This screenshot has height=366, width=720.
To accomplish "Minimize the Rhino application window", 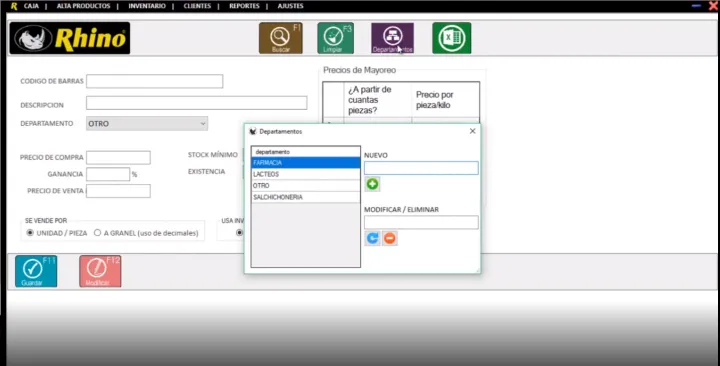I will (696, 6).
